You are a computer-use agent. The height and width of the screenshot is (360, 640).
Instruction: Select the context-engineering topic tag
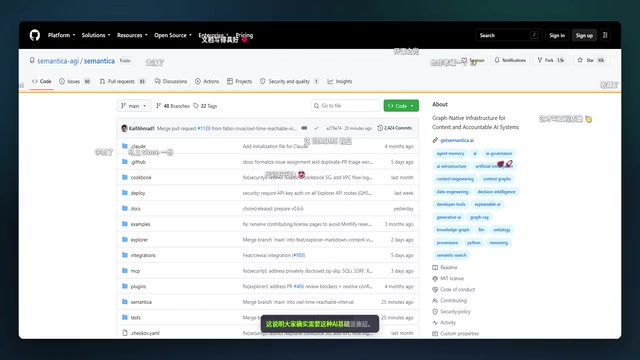coord(455,179)
